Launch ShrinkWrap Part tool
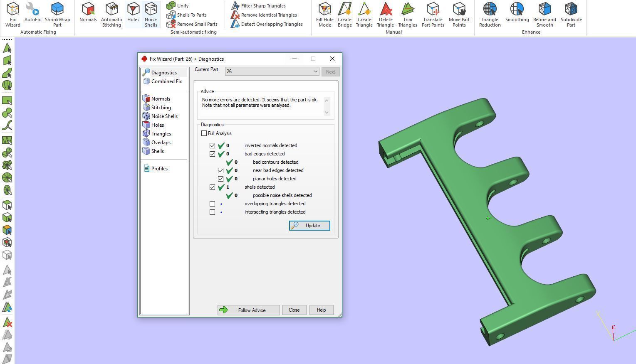Viewport: 636px width, 364px height. coord(57,15)
